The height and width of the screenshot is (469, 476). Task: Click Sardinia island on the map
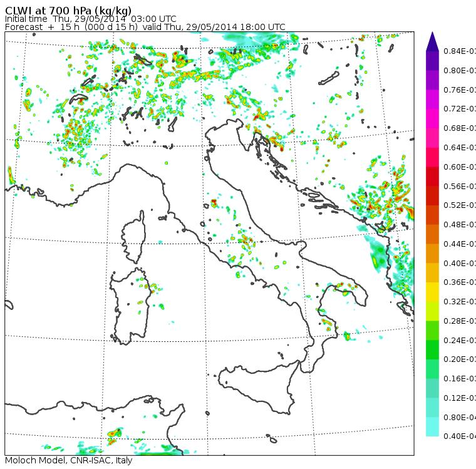130,307
